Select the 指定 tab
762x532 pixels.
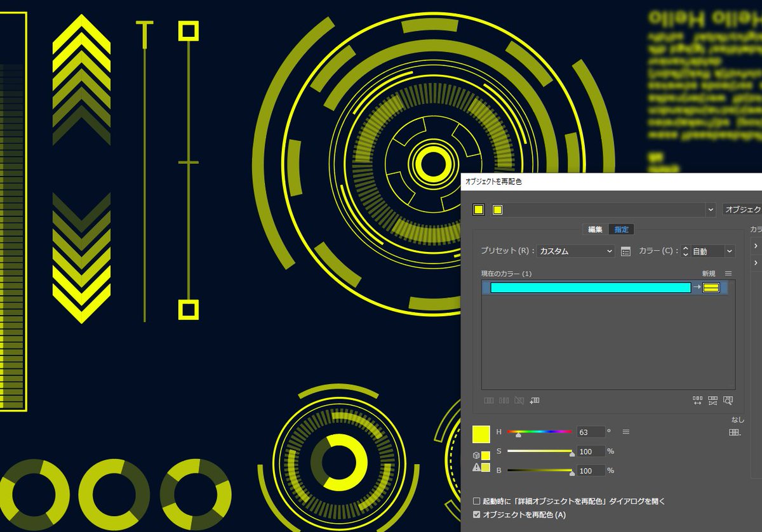[x=622, y=230]
